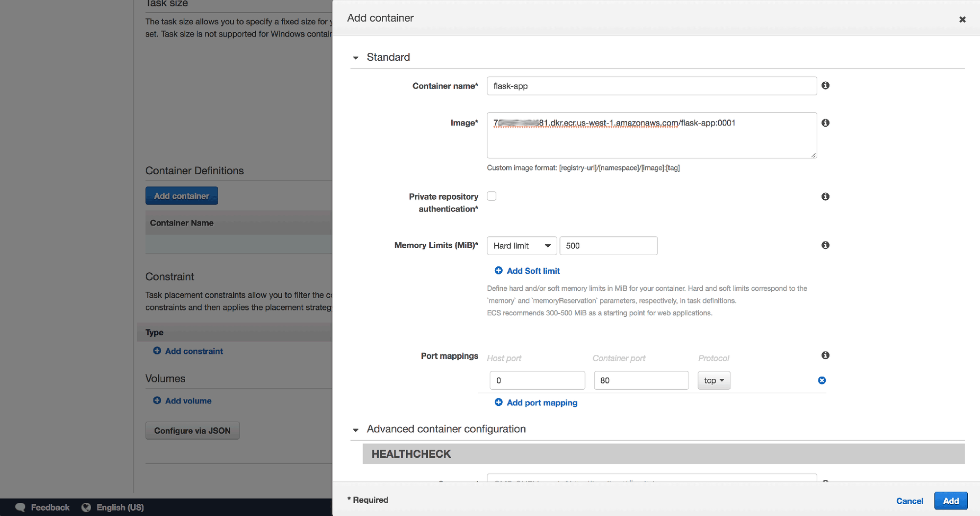Edit the memory limit value 500
Image resolution: width=980 pixels, height=516 pixels.
point(609,246)
